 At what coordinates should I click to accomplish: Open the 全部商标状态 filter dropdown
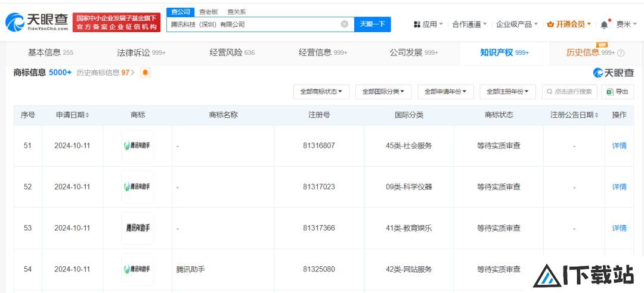(x=321, y=92)
